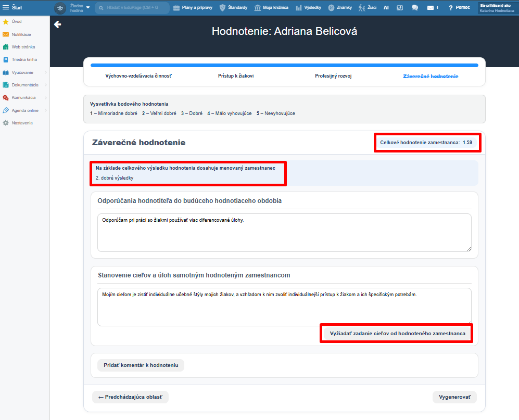This screenshot has height=420, width=519.
Task: Click the white back arrow
Action: click(x=58, y=24)
